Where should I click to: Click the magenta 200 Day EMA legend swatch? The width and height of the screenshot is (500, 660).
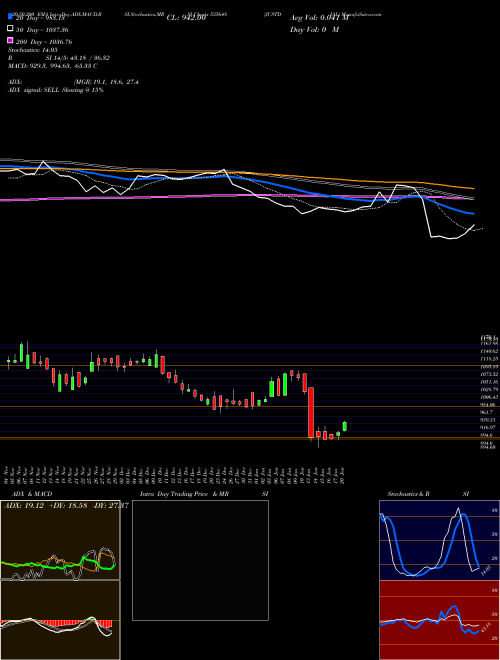point(10,40)
